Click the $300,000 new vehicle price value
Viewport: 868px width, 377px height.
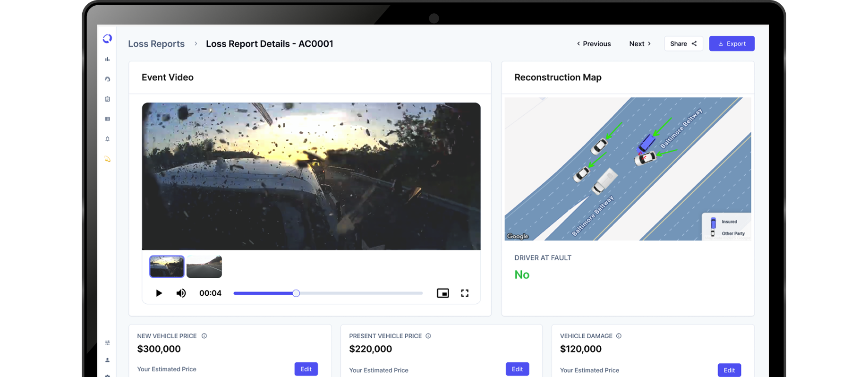click(x=159, y=349)
